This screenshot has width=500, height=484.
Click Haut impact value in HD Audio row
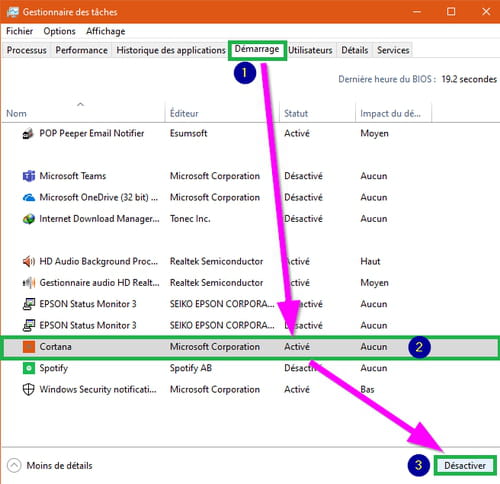(x=370, y=261)
